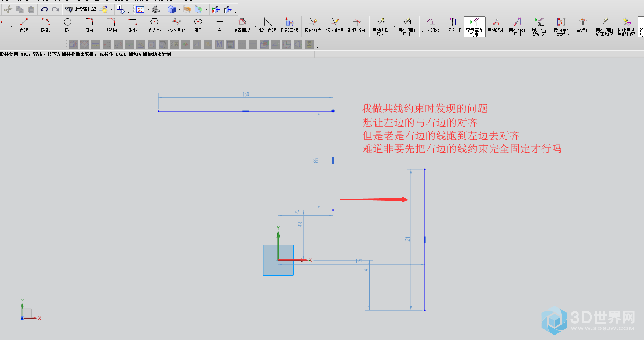Open 自动判断约束和尺寸 inferred constraints settings
The height and width of the screenshot is (340, 644).
click(605, 27)
